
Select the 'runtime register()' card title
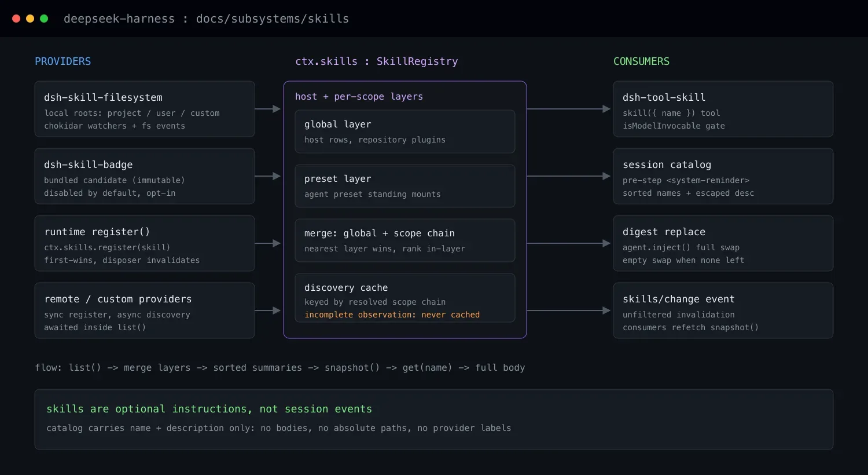coord(97,232)
